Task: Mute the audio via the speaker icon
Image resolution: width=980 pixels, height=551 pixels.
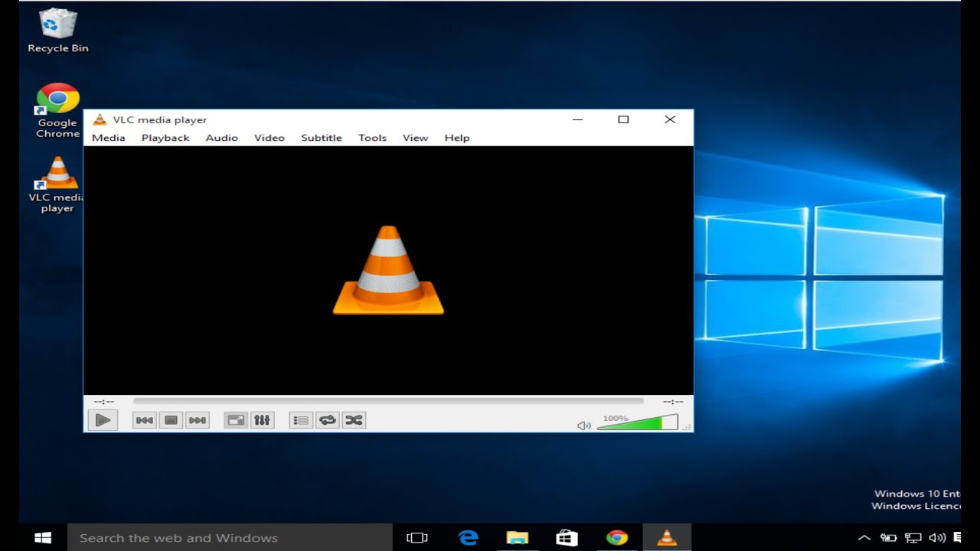Action: pyautogui.click(x=583, y=425)
